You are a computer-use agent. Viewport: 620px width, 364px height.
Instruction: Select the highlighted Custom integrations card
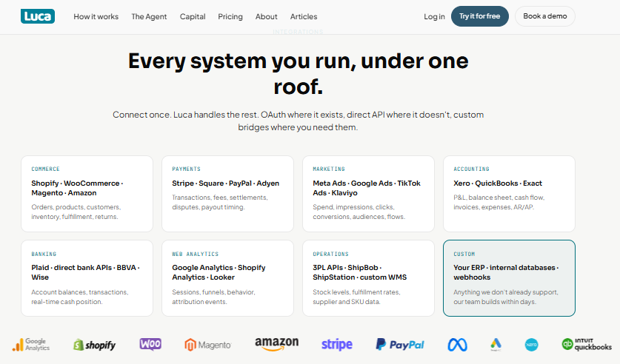[510, 278]
